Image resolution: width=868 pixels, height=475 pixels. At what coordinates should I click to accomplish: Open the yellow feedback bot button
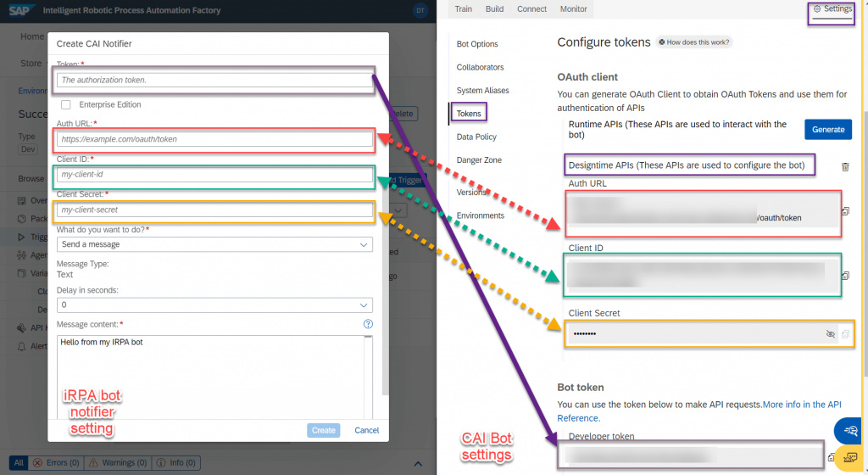(x=849, y=458)
